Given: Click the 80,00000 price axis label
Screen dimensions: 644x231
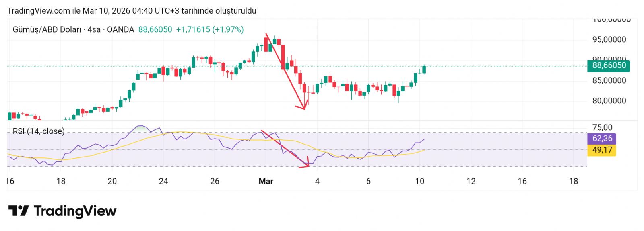Looking at the screenshot, I should (609, 101).
